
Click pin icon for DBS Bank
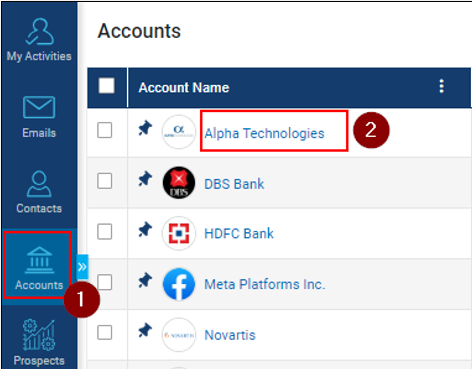tap(145, 179)
